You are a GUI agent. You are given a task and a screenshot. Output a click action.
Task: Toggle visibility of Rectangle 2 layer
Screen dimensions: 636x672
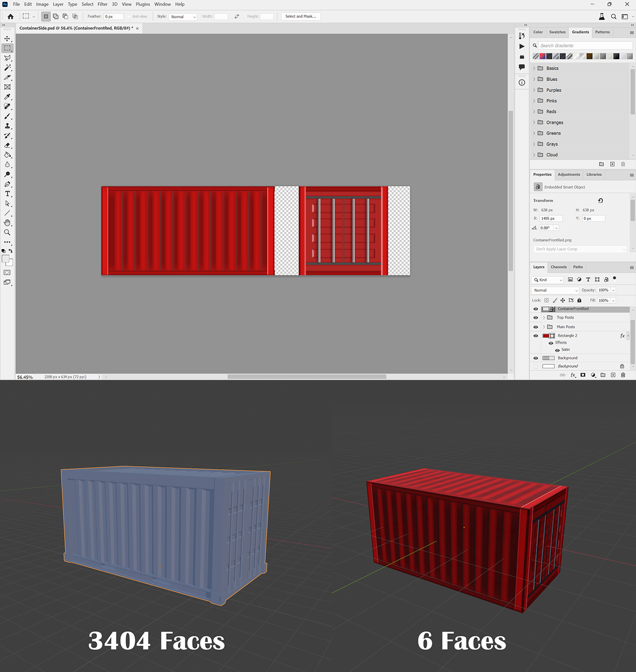coord(536,336)
